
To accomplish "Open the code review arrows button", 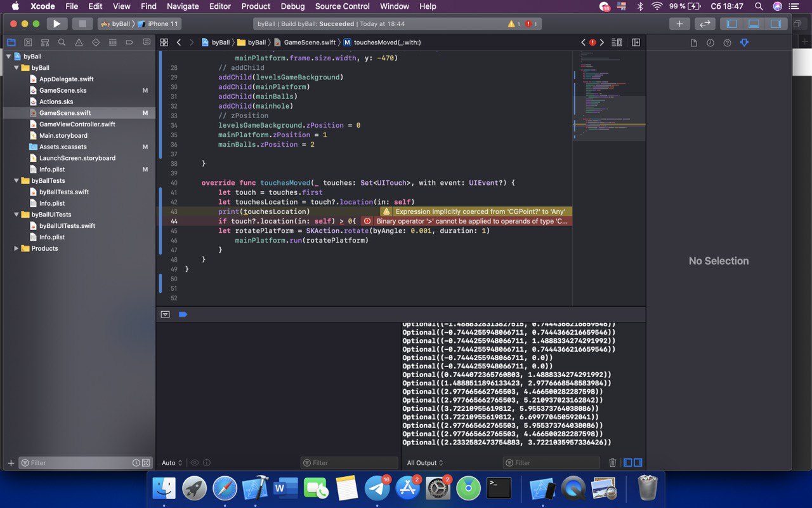I will 705,23.
